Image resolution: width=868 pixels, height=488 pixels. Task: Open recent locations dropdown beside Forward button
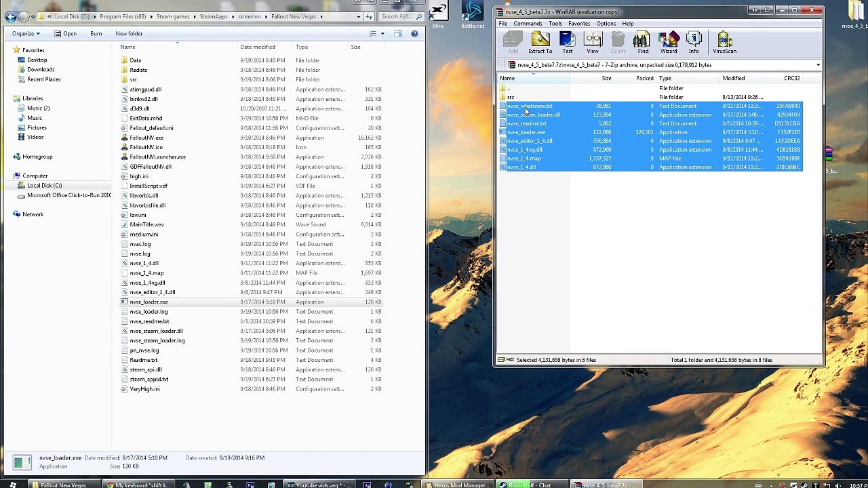tap(33, 16)
